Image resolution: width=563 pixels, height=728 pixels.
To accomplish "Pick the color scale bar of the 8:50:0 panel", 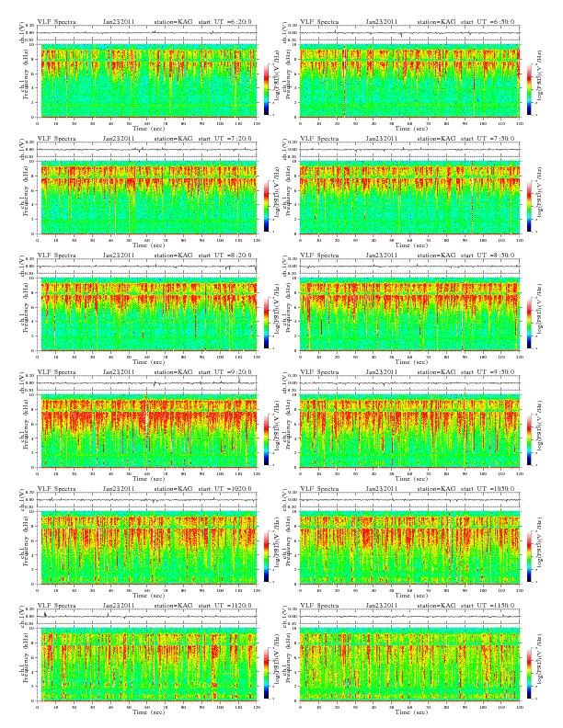I will tap(530, 323).
